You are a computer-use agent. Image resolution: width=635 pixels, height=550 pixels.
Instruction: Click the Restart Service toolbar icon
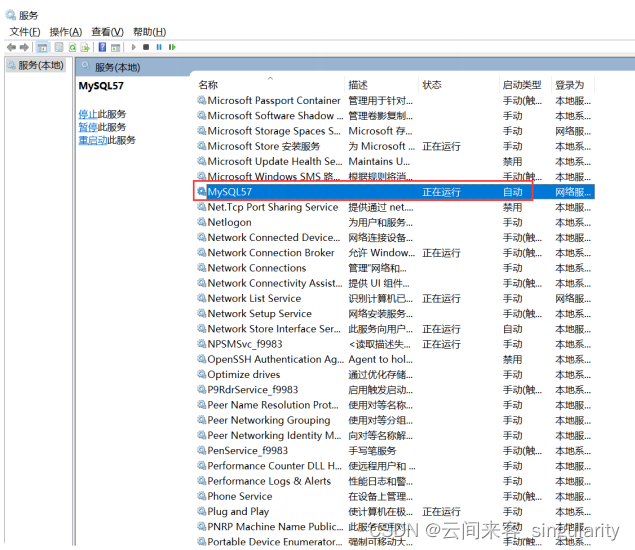point(172,47)
